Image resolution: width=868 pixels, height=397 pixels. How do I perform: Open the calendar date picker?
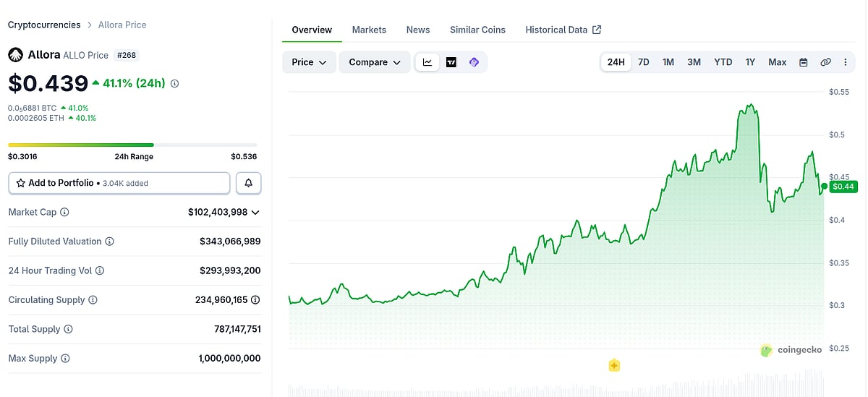(x=803, y=62)
